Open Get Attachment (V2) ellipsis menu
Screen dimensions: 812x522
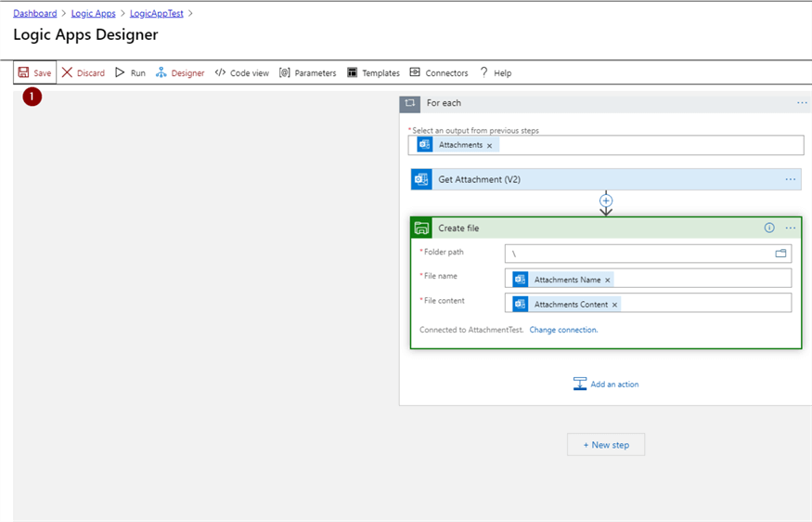pyautogui.click(x=790, y=179)
